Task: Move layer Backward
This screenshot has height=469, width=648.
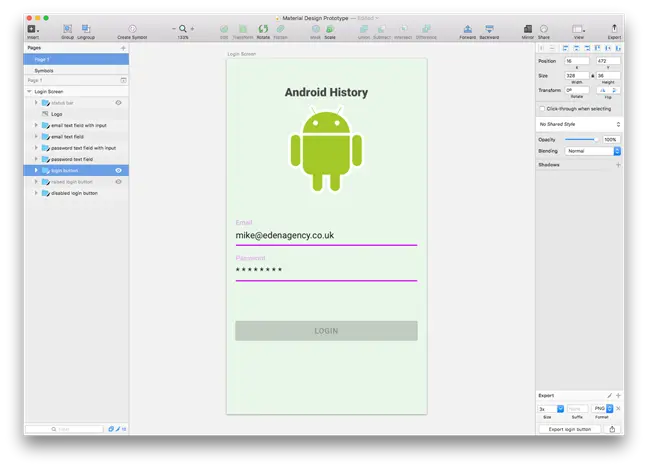Action: tap(489, 29)
